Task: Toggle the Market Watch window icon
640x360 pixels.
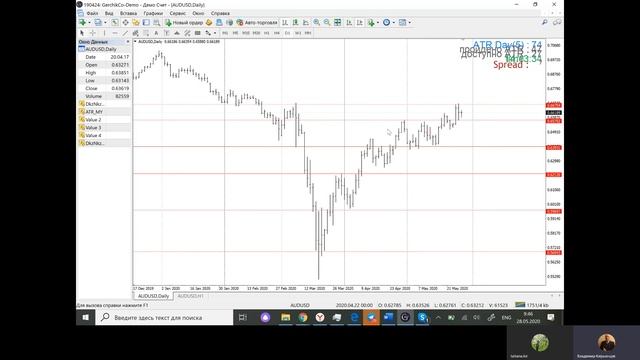Action: click(x=115, y=22)
